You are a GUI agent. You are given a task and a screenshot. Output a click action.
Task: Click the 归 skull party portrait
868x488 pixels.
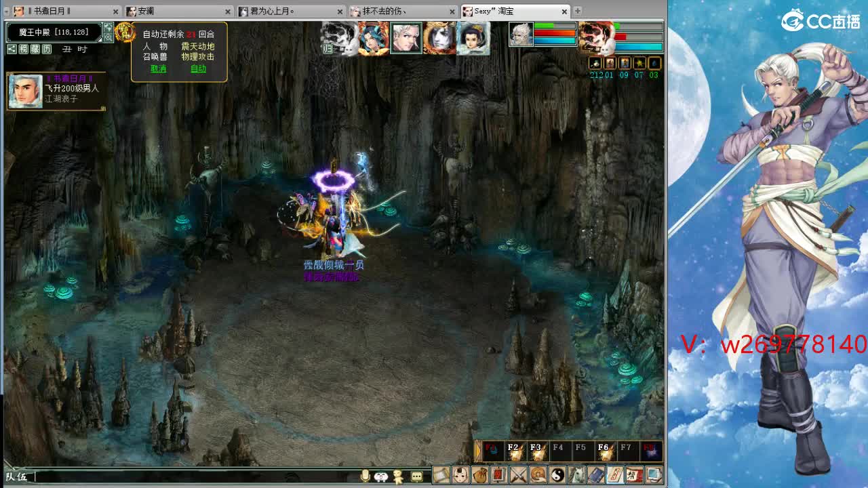click(x=340, y=38)
